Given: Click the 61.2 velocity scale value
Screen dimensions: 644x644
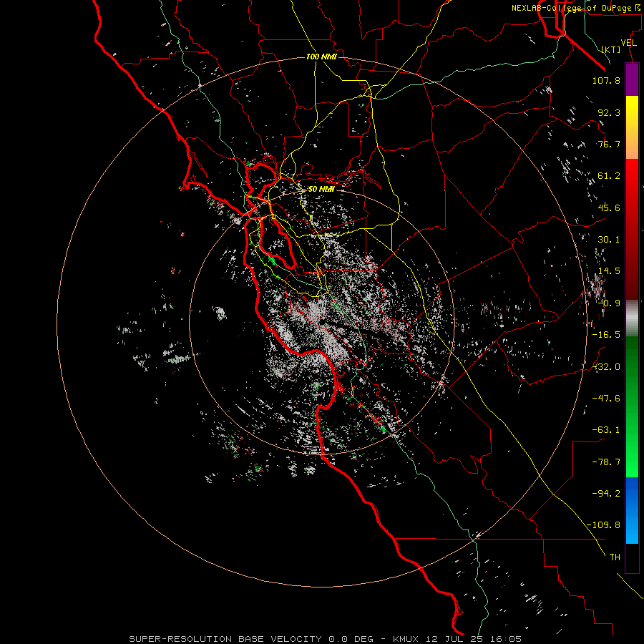Looking at the screenshot, I should pyautogui.click(x=609, y=176).
